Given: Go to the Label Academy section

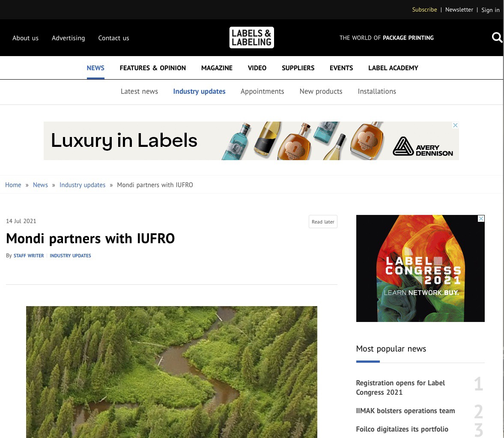Looking at the screenshot, I should click(393, 68).
